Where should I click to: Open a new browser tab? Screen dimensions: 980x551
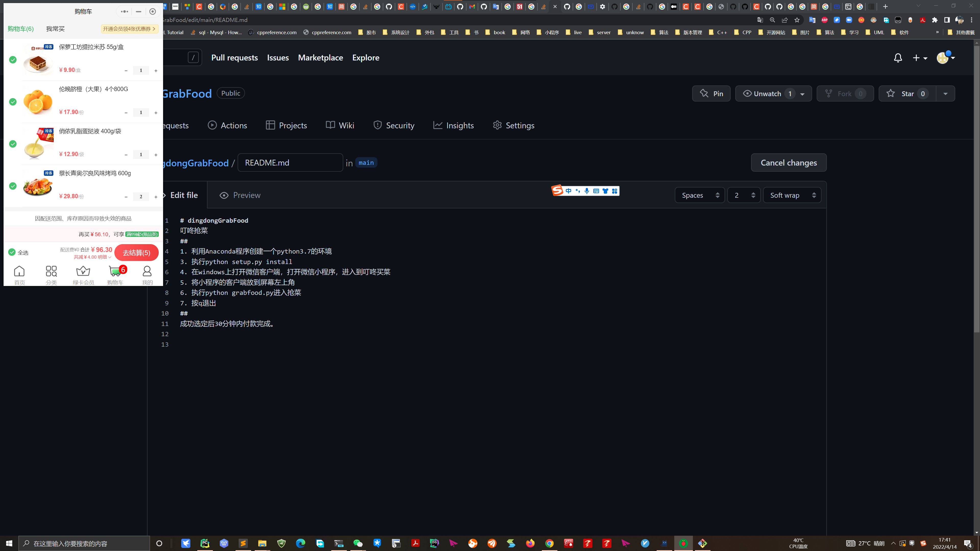[x=885, y=6]
